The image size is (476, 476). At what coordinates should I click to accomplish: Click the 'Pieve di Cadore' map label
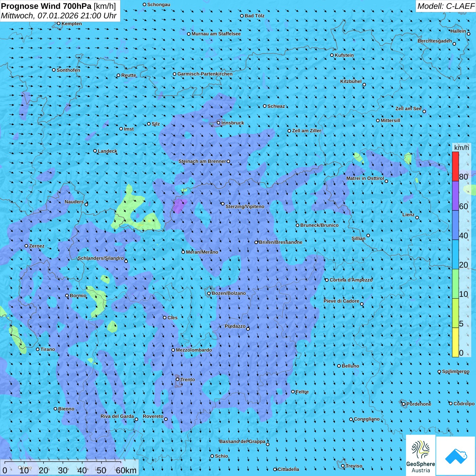pos(341,301)
